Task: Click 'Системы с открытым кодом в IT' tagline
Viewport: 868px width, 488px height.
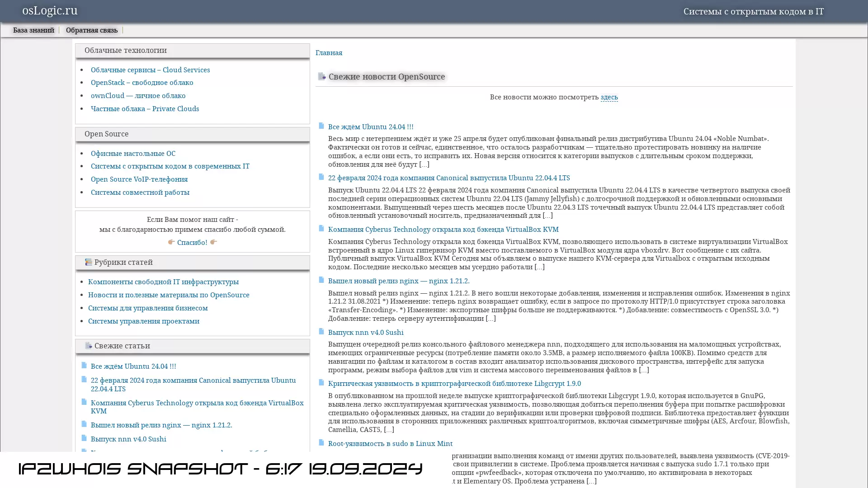Action: (x=753, y=12)
